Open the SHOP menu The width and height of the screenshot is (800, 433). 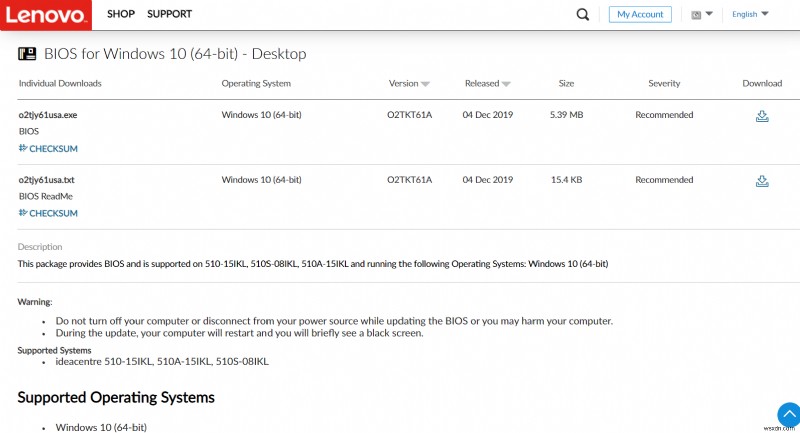coord(121,14)
